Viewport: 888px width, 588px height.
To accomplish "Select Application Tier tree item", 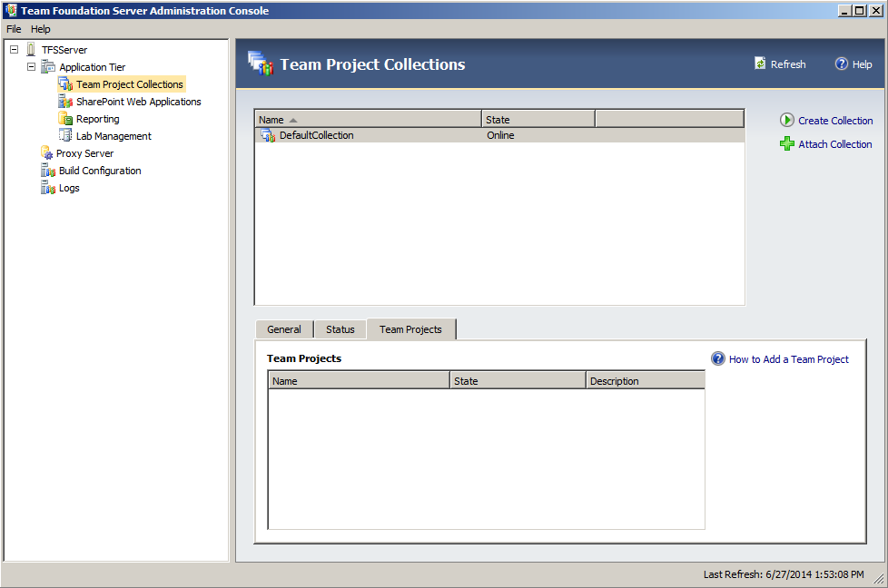I will tap(93, 67).
